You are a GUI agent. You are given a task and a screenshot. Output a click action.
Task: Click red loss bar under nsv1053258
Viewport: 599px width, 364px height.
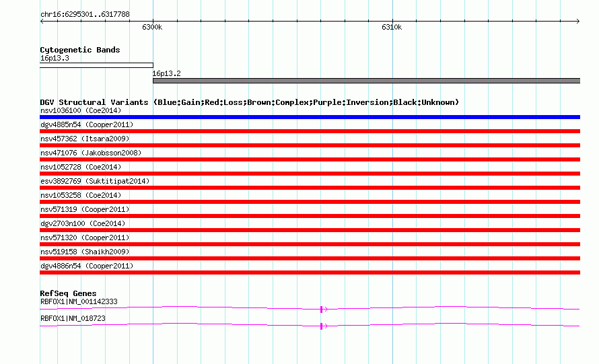click(310, 202)
